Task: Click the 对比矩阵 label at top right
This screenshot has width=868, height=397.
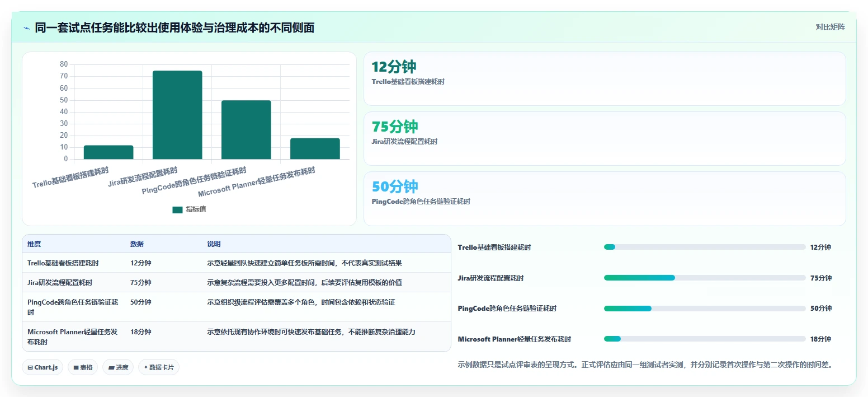Action: click(830, 27)
